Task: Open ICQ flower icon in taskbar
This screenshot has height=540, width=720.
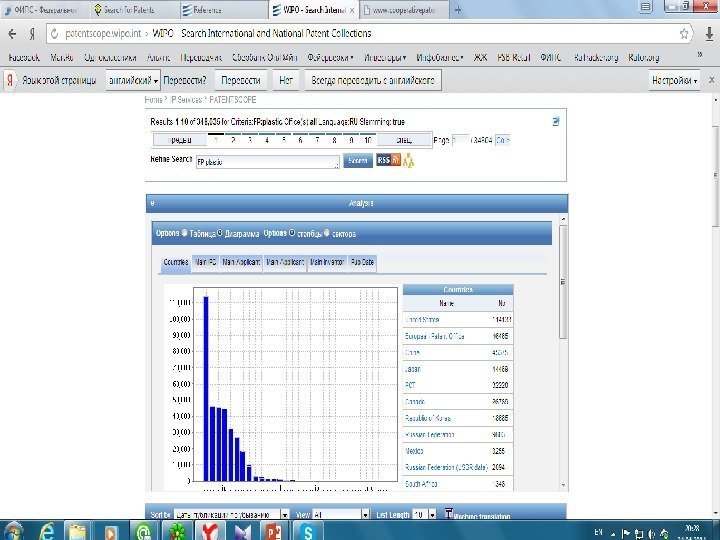Action: [177, 532]
